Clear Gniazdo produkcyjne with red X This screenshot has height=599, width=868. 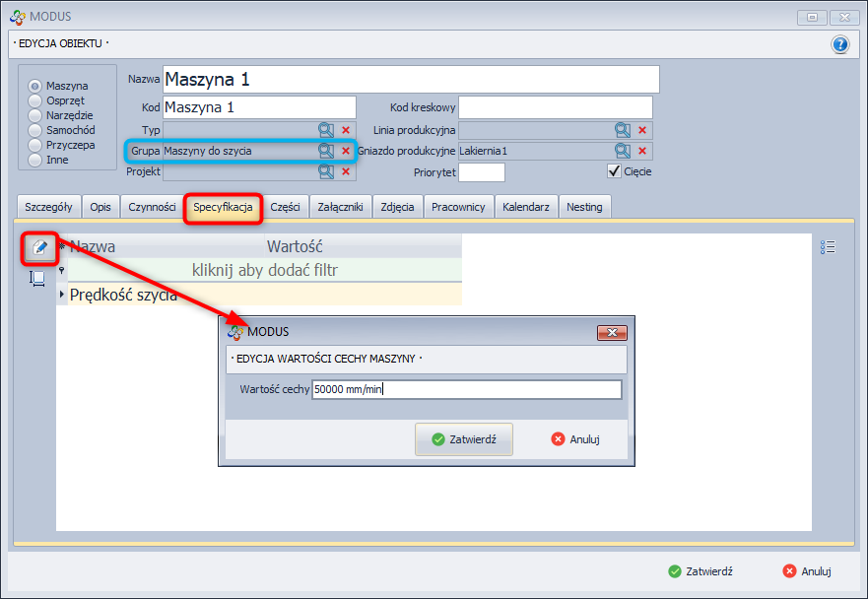pos(642,151)
